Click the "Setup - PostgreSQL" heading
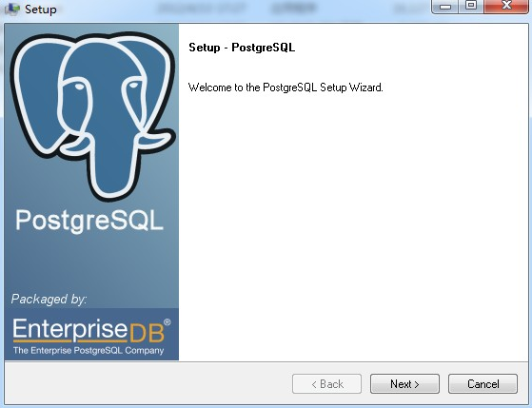Image resolution: width=532 pixels, height=408 pixels. [x=242, y=48]
